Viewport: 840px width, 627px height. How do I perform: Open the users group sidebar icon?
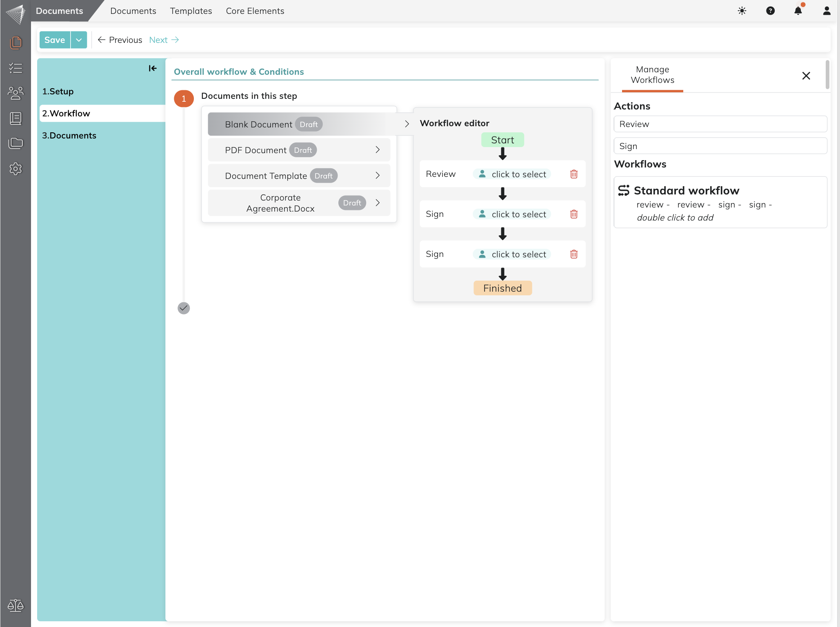16,93
